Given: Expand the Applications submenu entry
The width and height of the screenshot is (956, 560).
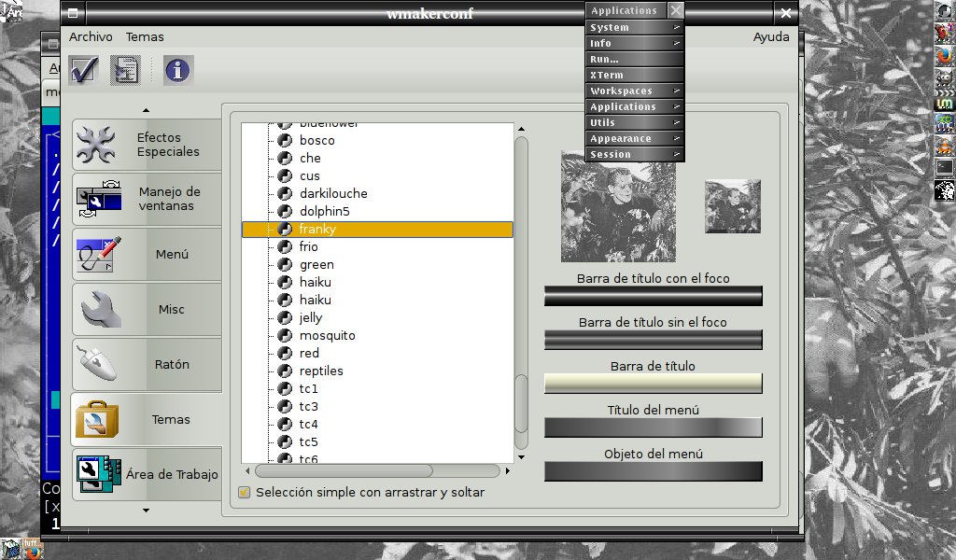Looking at the screenshot, I should pyautogui.click(x=634, y=106).
